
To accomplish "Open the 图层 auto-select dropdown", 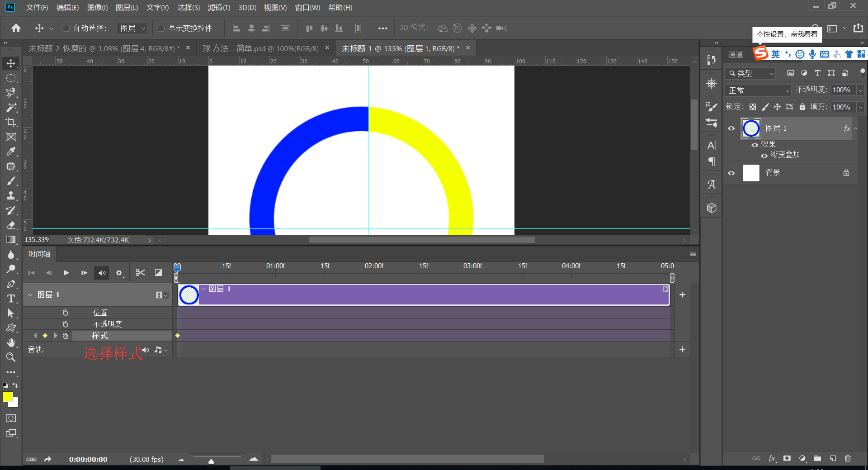I will tap(132, 28).
